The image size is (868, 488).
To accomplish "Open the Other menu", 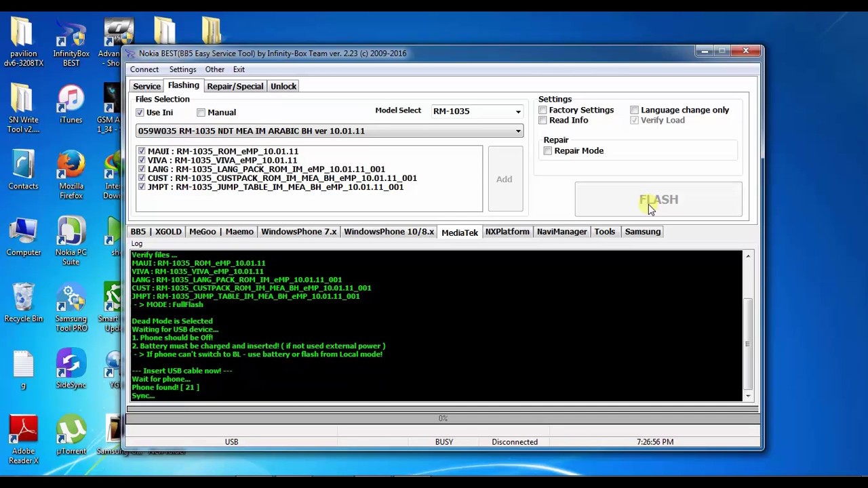I will 215,69.
